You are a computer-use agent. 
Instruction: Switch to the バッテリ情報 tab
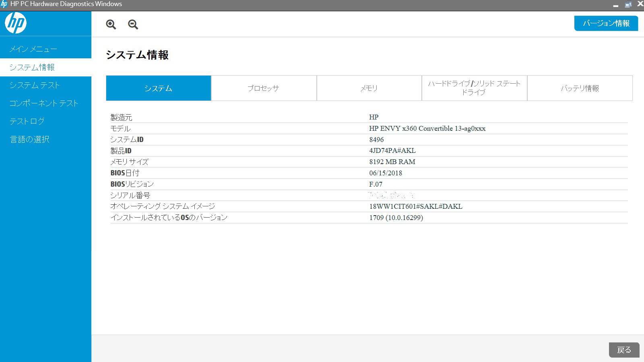click(x=580, y=88)
